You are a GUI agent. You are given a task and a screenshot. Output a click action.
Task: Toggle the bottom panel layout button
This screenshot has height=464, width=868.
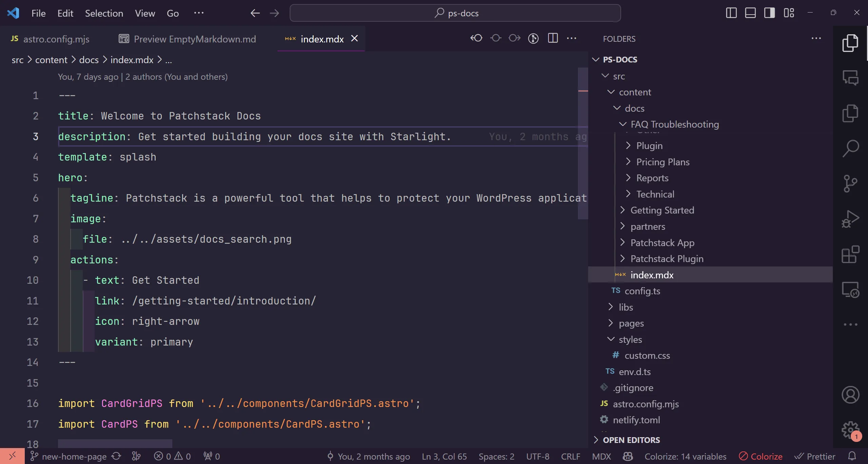(750, 13)
